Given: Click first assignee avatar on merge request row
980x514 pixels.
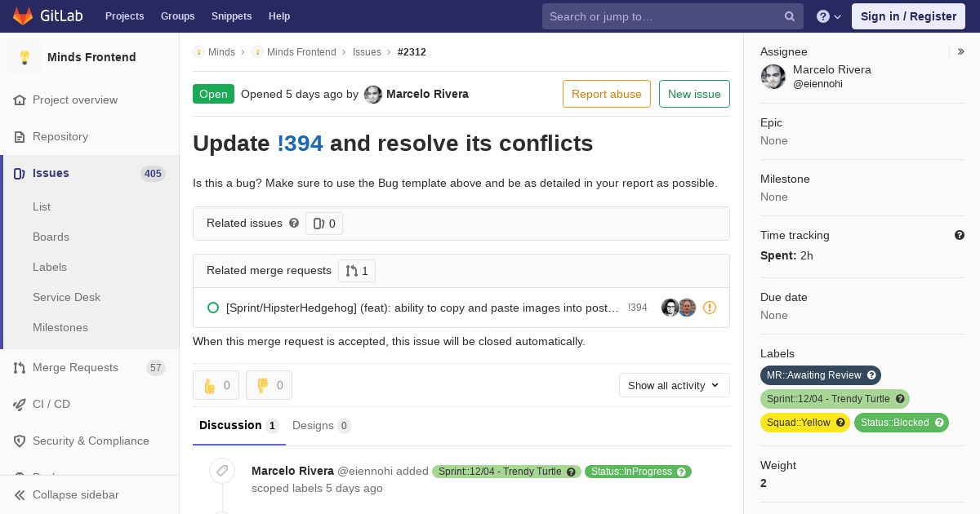Looking at the screenshot, I should point(670,308).
